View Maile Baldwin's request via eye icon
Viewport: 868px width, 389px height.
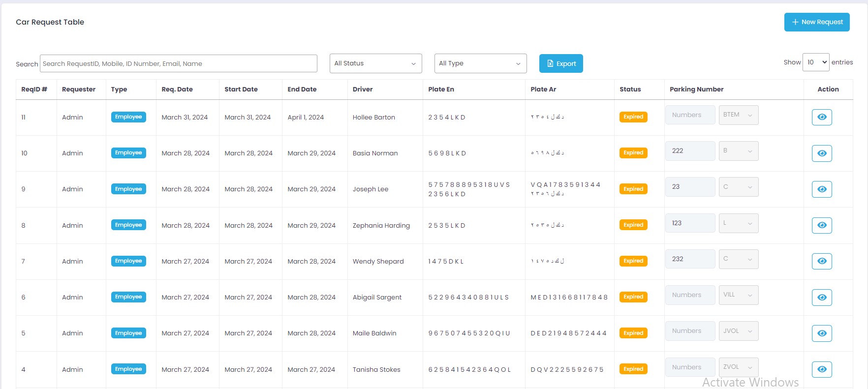[x=822, y=333]
